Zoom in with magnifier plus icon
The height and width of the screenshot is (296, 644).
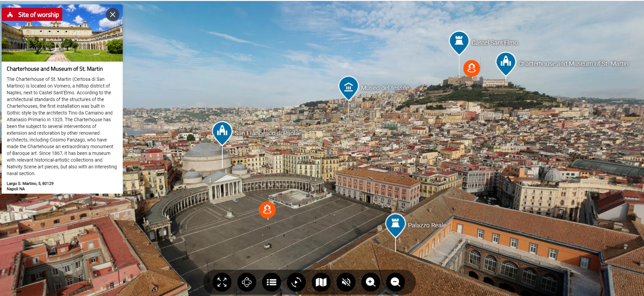(371, 282)
